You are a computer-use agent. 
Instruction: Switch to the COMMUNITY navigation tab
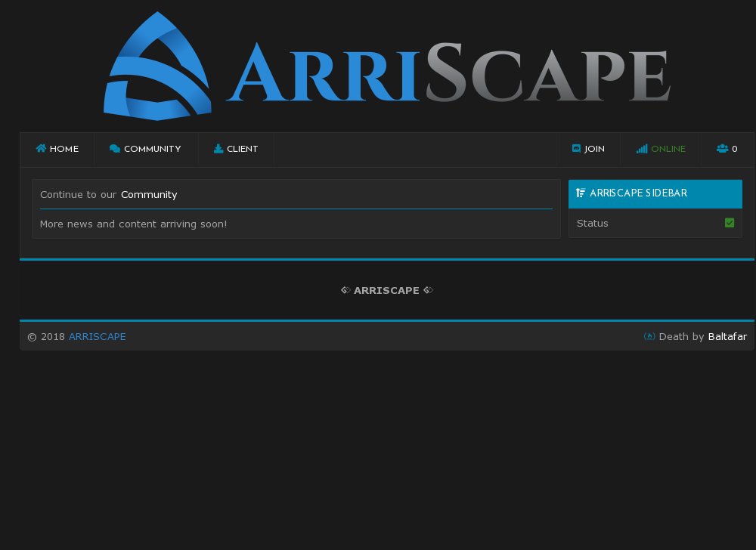[x=146, y=149]
